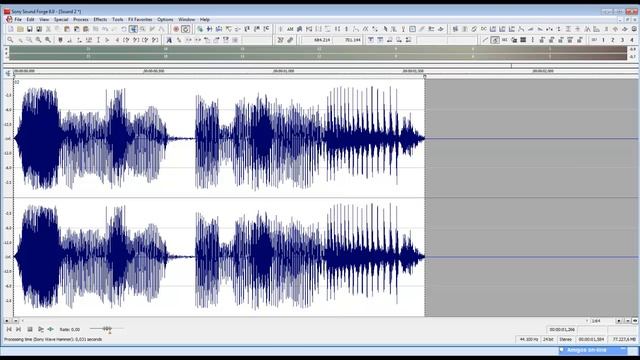
Task: Open the File menu
Action: point(18,20)
